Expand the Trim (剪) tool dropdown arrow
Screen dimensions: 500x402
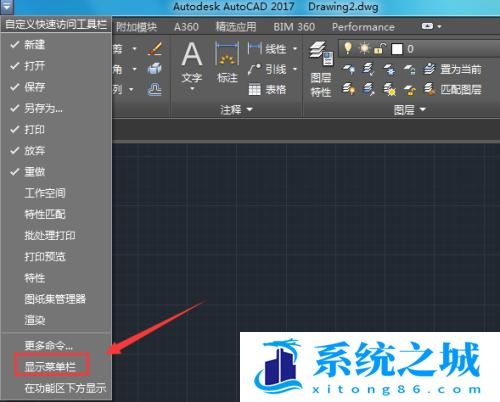tap(134, 49)
